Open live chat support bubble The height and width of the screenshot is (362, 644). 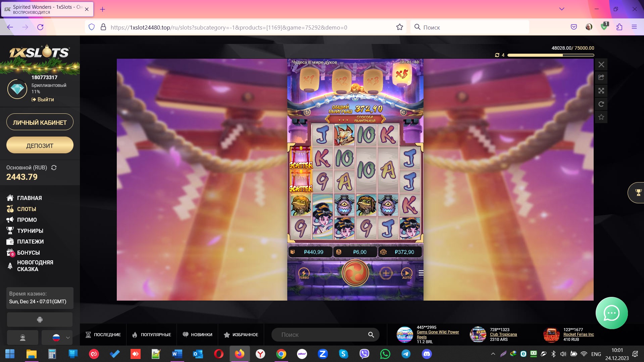pos(611,313)
